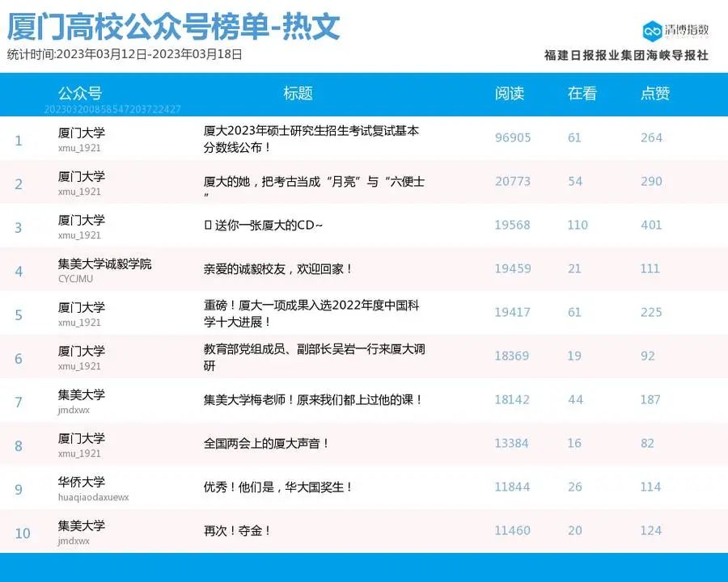Click likes value 111
Viewport: 728px width, 582px height.
[x=650, y=268]
